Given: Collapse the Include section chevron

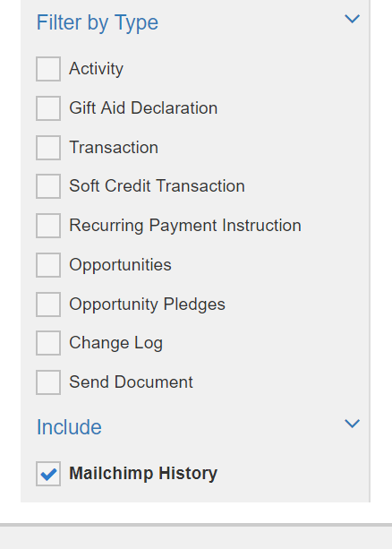Looking at the screenshot, I should 352,424.
